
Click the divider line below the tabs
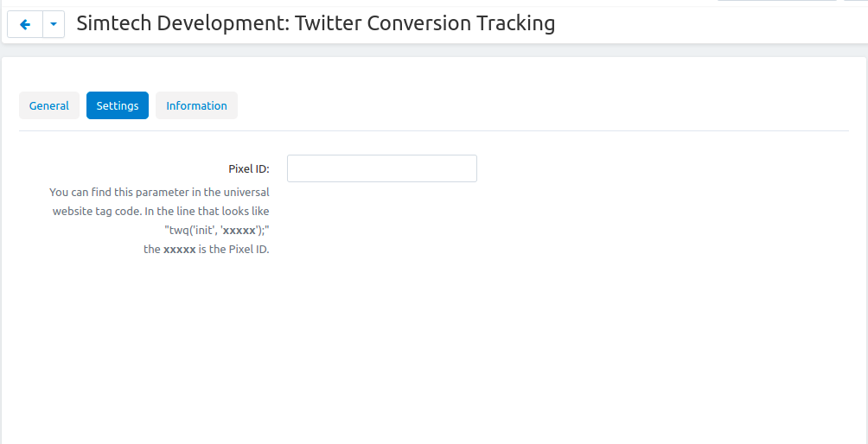coord(433,131)
